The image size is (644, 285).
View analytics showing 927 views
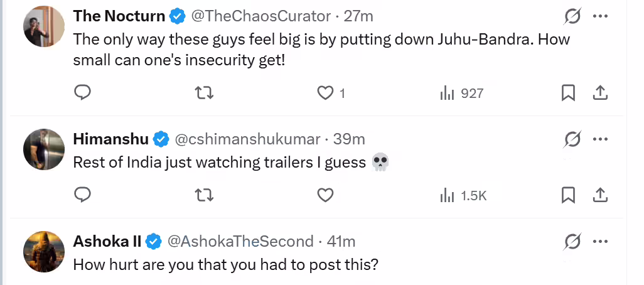pyautogui.click(x=461, y=93)
